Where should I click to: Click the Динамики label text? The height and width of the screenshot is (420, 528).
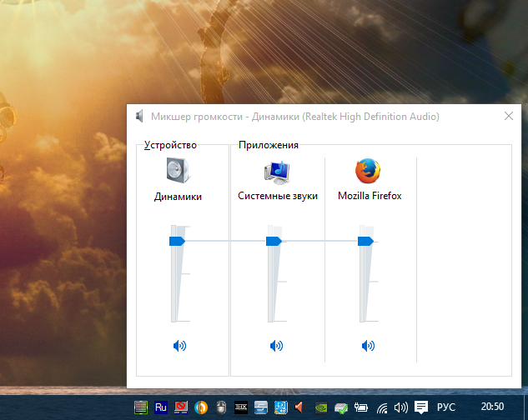coord(178,197)
